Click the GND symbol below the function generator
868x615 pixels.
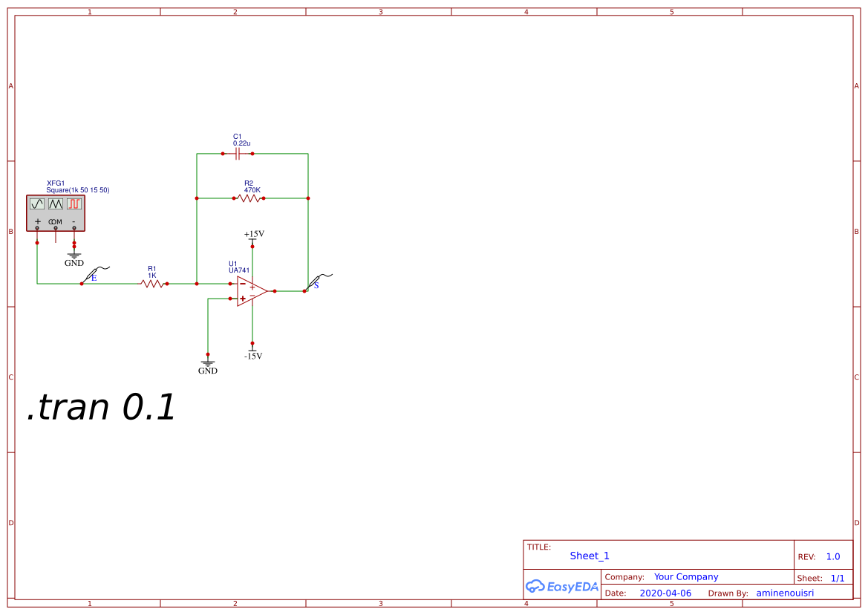[x=74, y=255]
